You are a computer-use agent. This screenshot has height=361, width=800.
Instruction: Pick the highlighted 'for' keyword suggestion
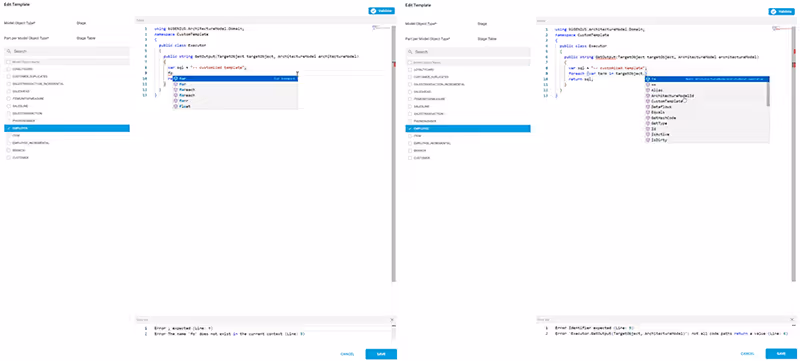[x=236, y=79]
